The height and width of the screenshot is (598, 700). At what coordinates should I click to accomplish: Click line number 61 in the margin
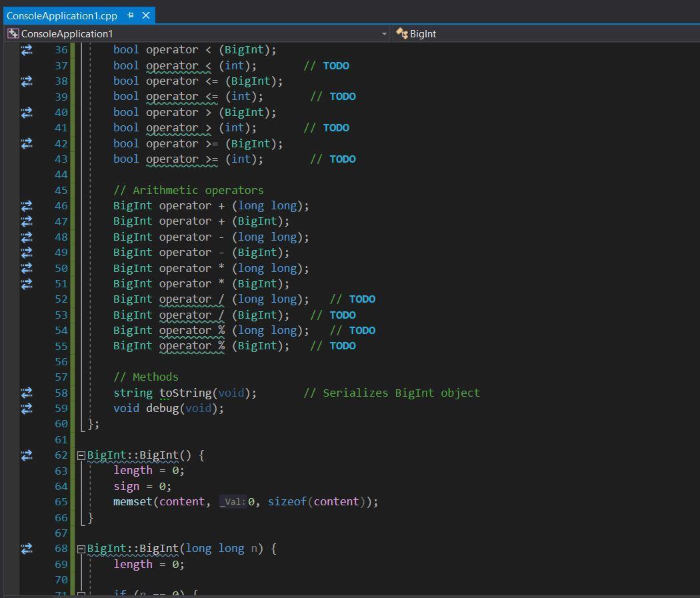(x=61, y=439)
